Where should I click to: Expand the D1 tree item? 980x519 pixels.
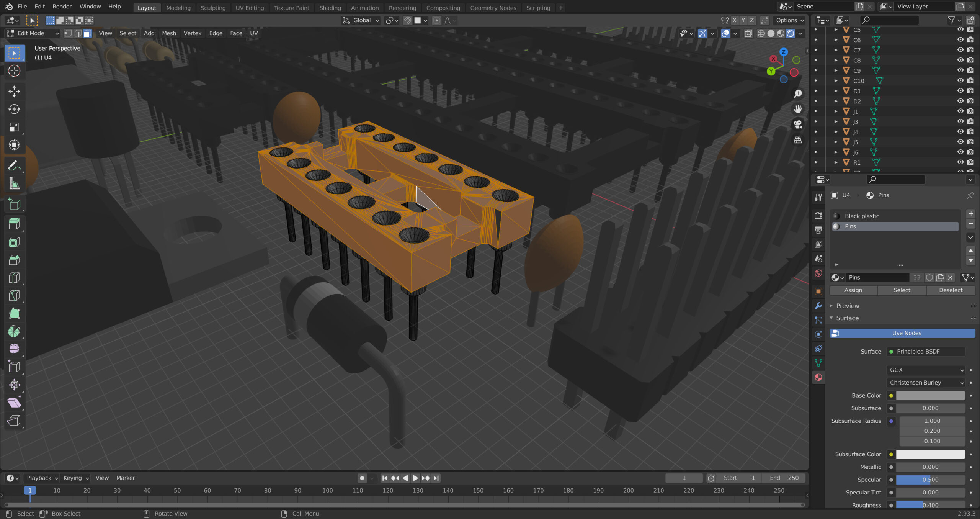[x=836, y=91]
